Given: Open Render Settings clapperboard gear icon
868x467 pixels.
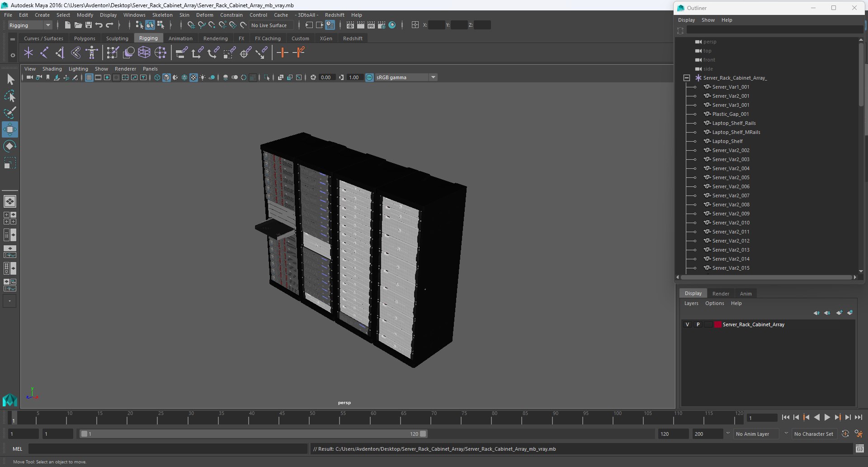Looking at the screenshot, I should point(381,25).
